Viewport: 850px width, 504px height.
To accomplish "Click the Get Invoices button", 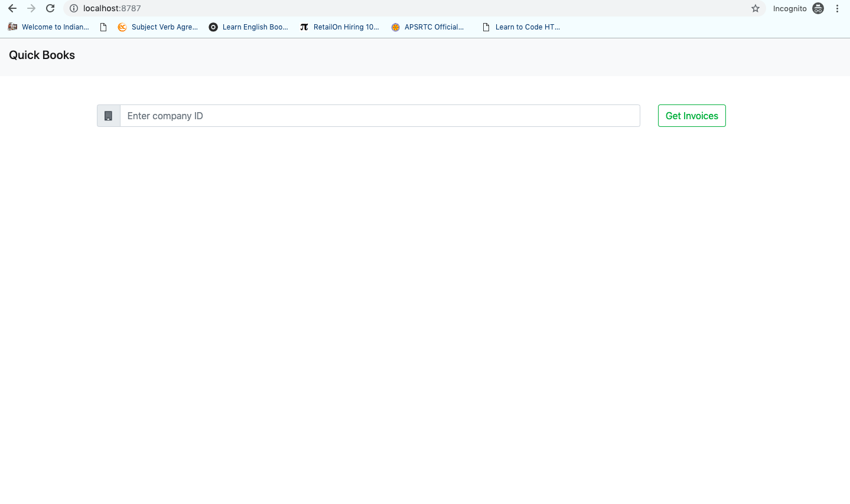I will coord(692,116).
